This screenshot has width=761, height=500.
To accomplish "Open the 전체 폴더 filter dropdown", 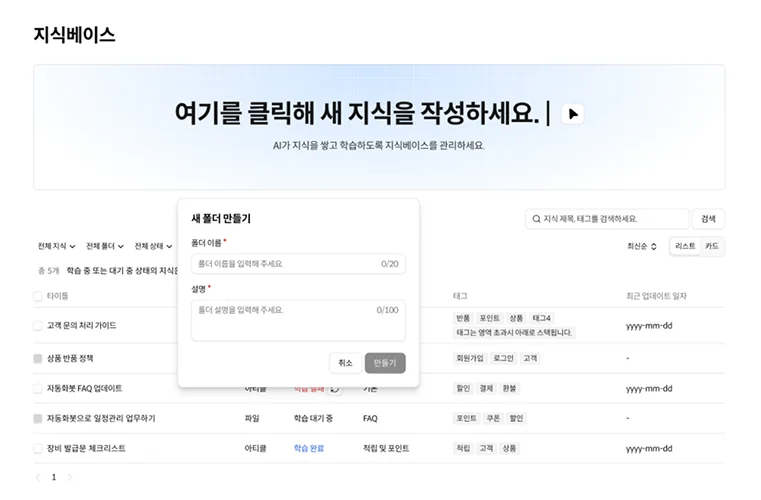I will click(105, 247).
